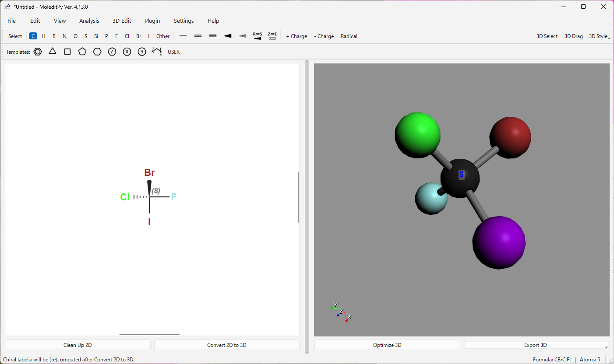Switch to the Select tool
Image resolution: width=614 pixels, height=364 pixels.
(15, 36)
